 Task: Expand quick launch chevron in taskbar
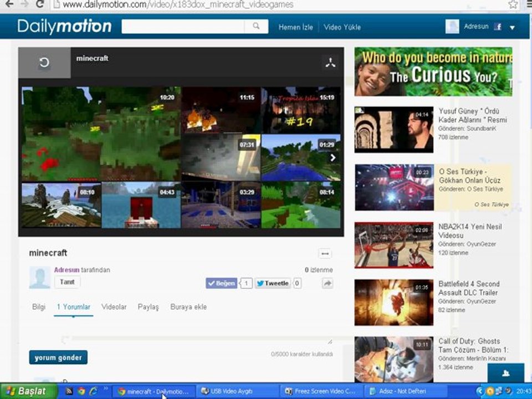coord(105,388)
